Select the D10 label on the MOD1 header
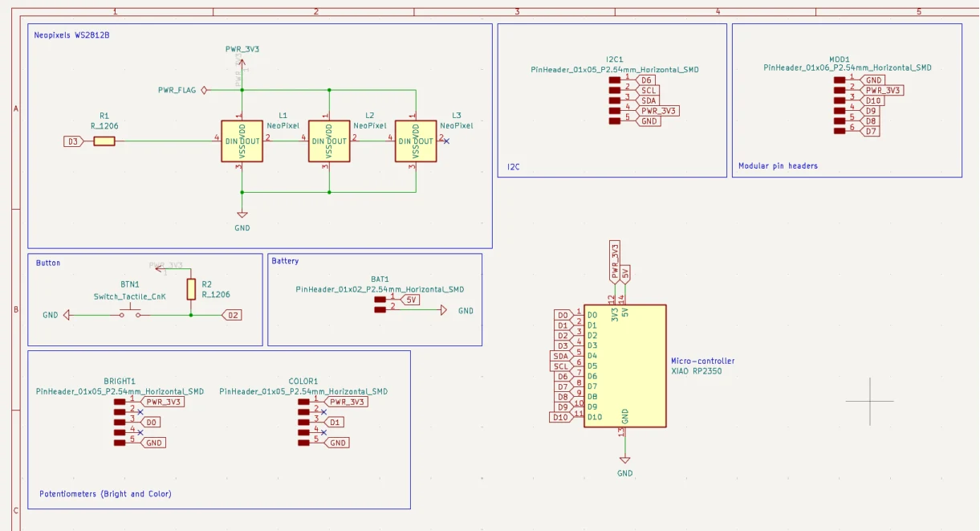 [x=874, y=100]
